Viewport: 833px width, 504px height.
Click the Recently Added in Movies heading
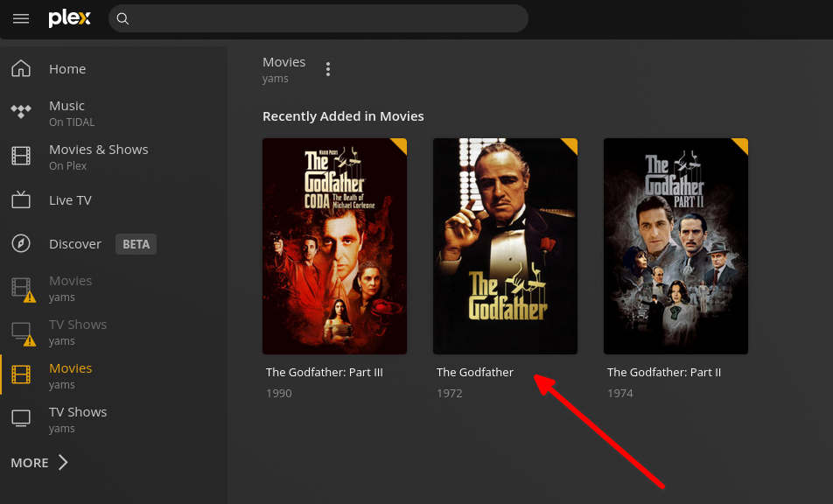pos(343,116)
